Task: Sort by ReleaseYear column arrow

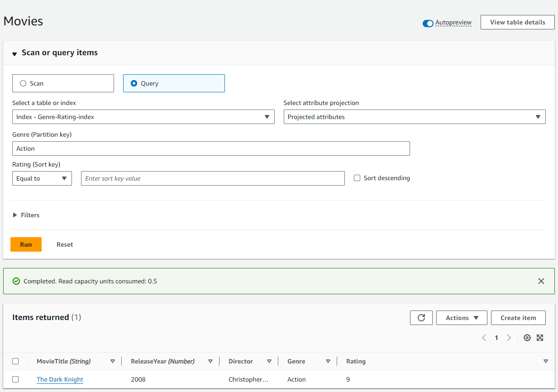Action: point(210,361)
